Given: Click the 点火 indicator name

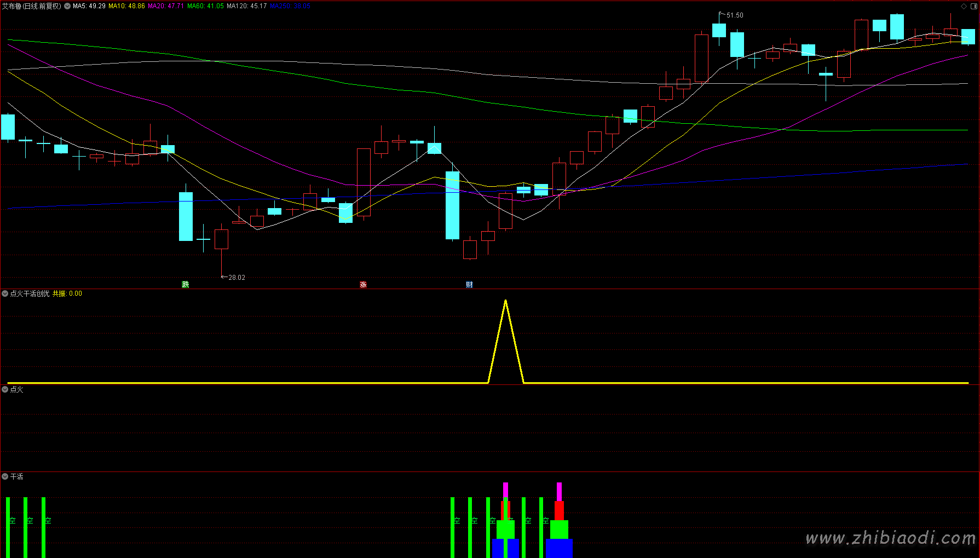Looking at the screenshot, I should point(16,389).
